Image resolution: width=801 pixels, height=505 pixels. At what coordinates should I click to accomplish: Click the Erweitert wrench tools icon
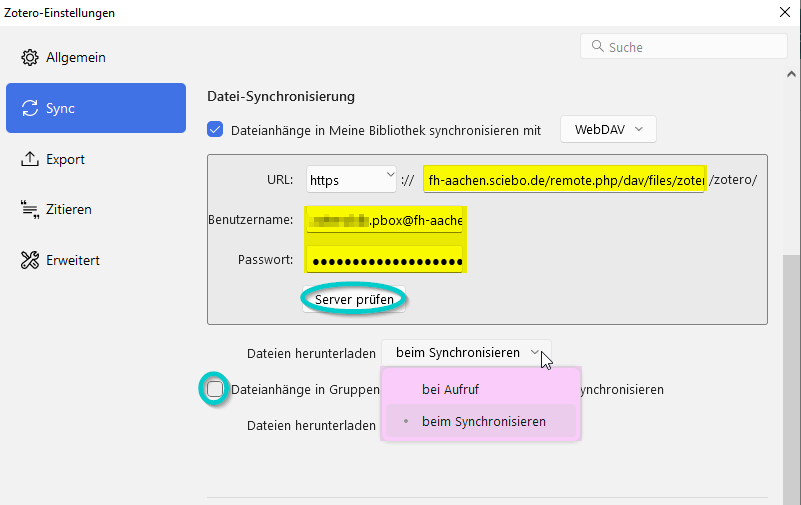click(30, 260)
